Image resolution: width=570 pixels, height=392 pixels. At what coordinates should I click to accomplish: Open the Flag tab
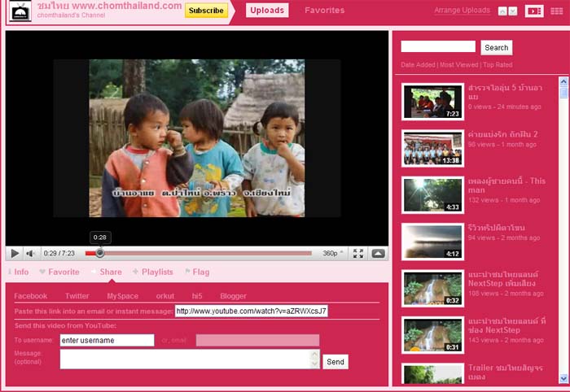tap(197, 272)
